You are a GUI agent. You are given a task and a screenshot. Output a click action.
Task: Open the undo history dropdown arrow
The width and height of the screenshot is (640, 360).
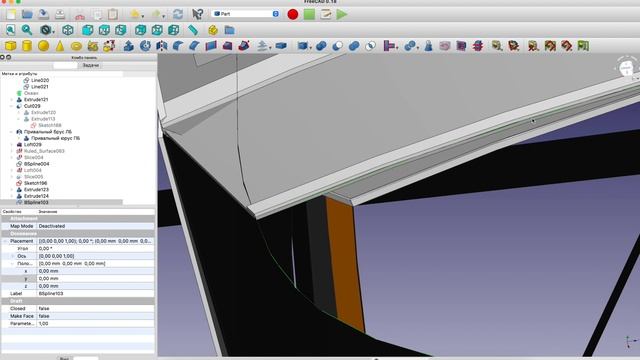tap(142, 16)
